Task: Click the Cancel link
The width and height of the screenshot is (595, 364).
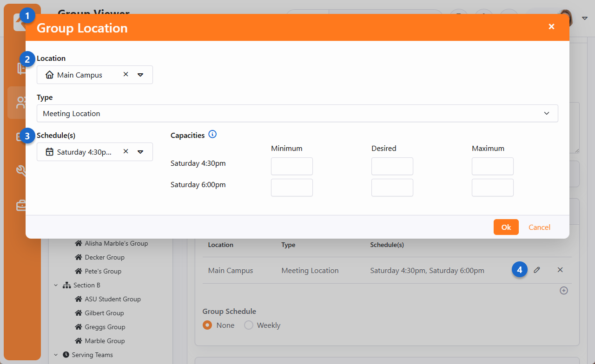Action: pos(539,227)
